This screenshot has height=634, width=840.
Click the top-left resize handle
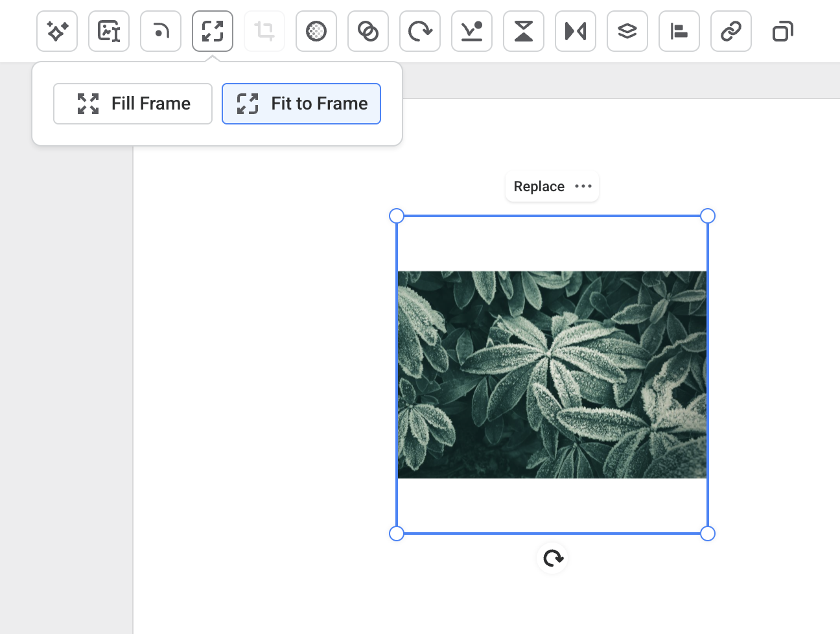pos(397,216)
